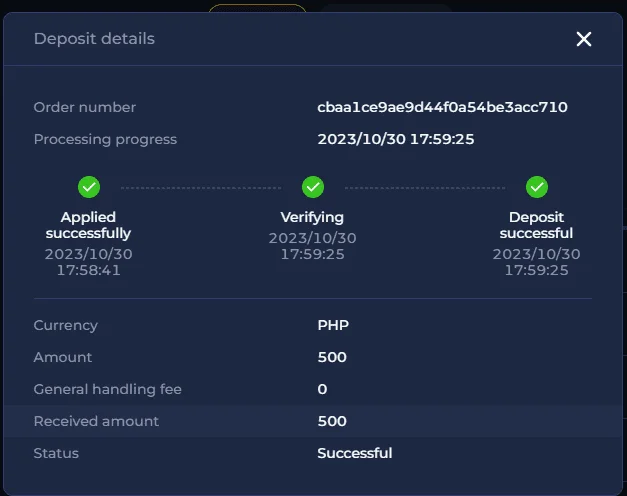Click the Applied successfully green checkmark

[89, 187]
